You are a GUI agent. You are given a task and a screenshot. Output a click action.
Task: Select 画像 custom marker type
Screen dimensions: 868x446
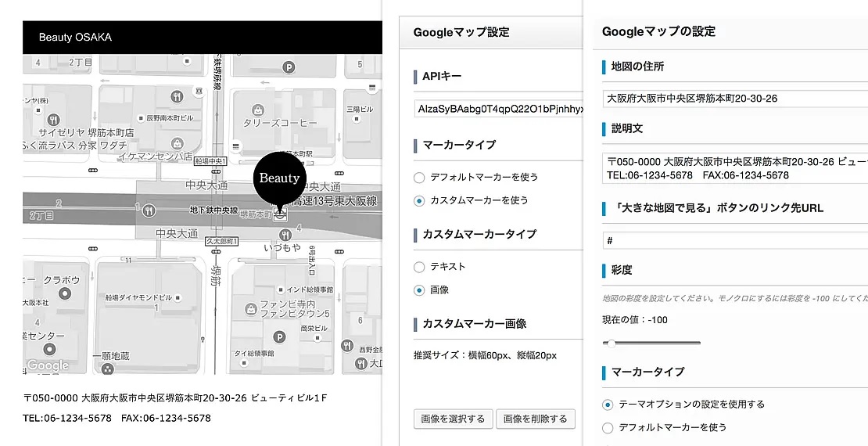(x=420, y=290)
